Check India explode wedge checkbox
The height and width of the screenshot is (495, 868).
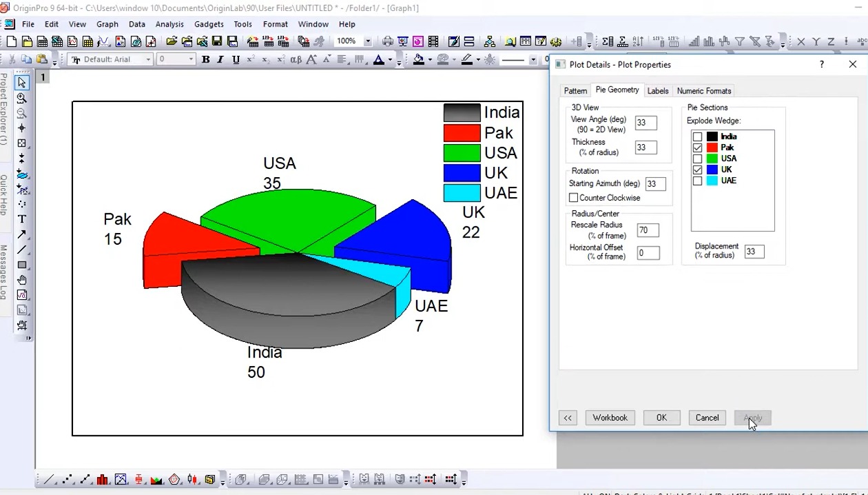[697, 137]
